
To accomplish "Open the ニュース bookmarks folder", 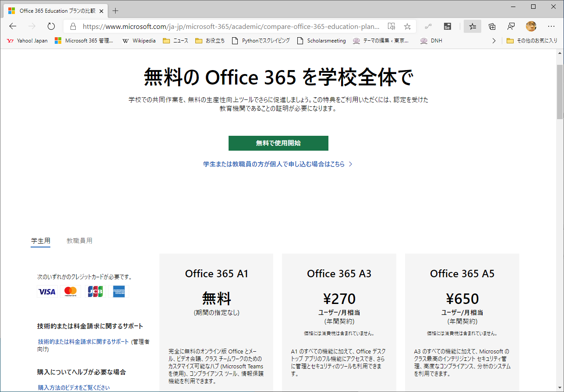I will click(176, 41).
